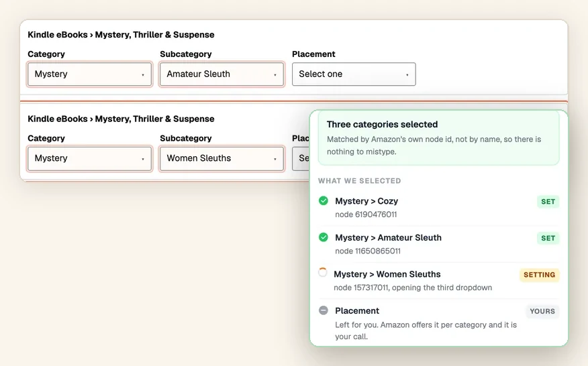Click 'Left for you. Amazon offers it' description

coord(426,330)
